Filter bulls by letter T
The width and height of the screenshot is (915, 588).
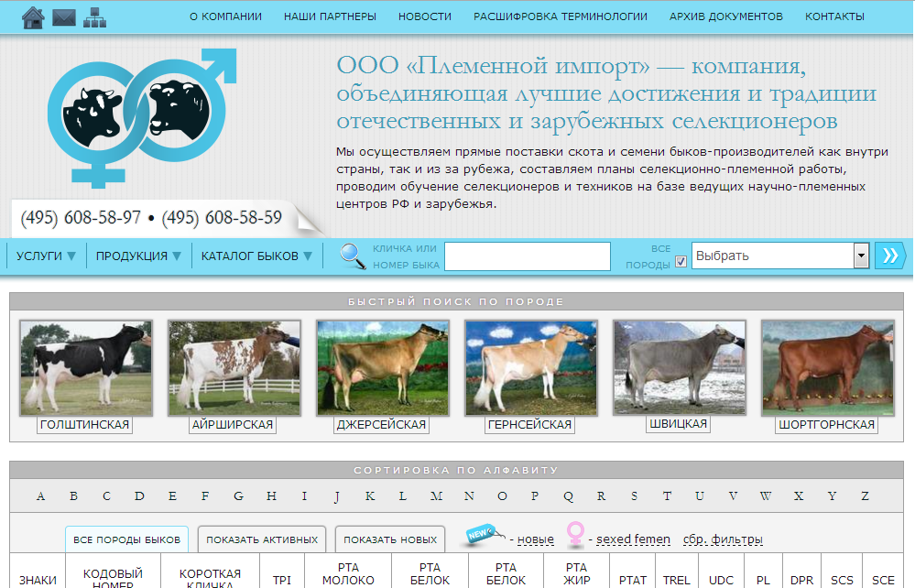point(667,495)
